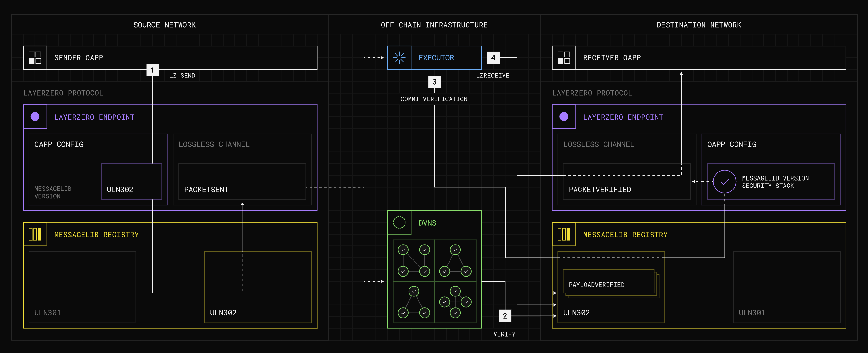Click the SENDER OAPP label
868x353 pixels.
pyautogui.click(x=79, y=58)
